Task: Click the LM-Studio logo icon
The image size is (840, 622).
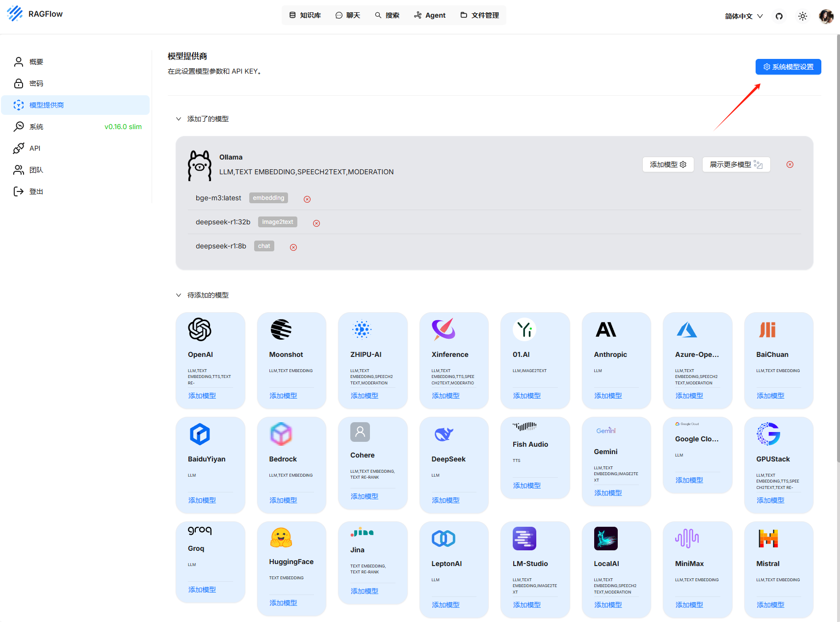Action: (525, 539)
